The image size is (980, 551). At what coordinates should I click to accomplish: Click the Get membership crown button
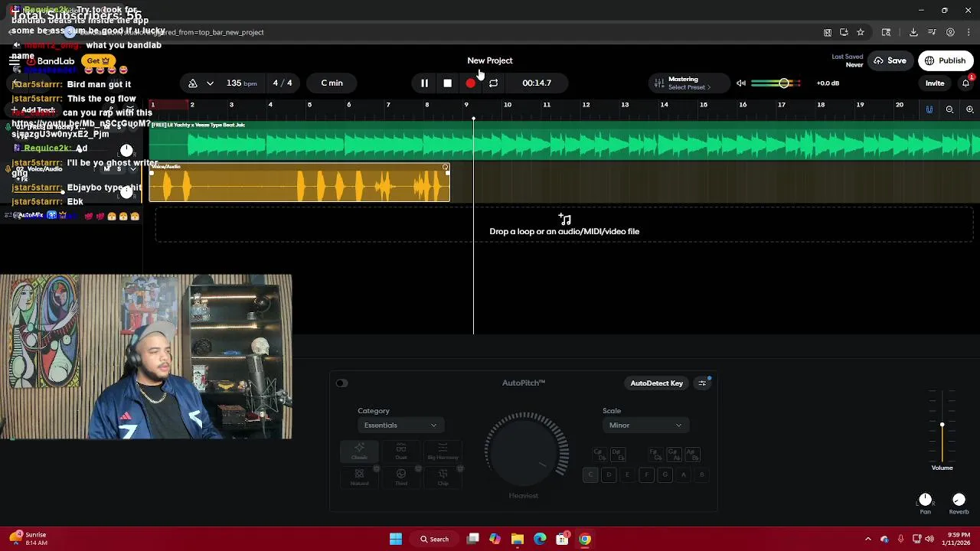point(98,60)
